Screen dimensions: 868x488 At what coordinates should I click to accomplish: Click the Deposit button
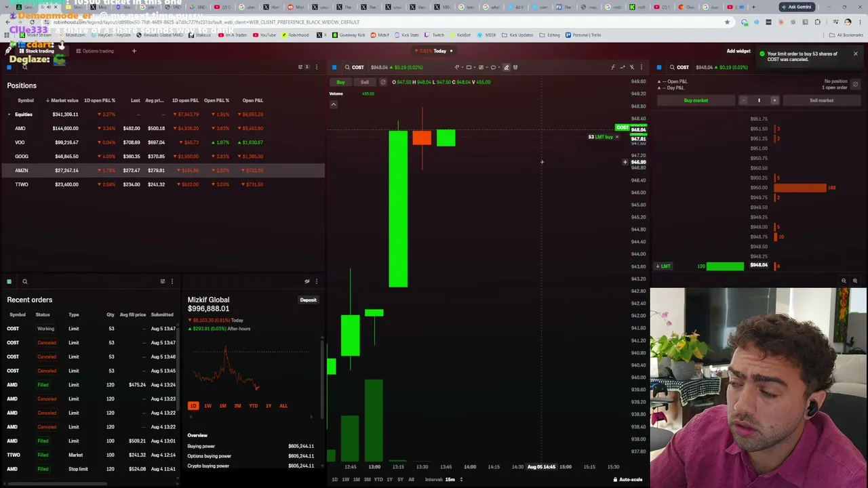click(309, 300)
